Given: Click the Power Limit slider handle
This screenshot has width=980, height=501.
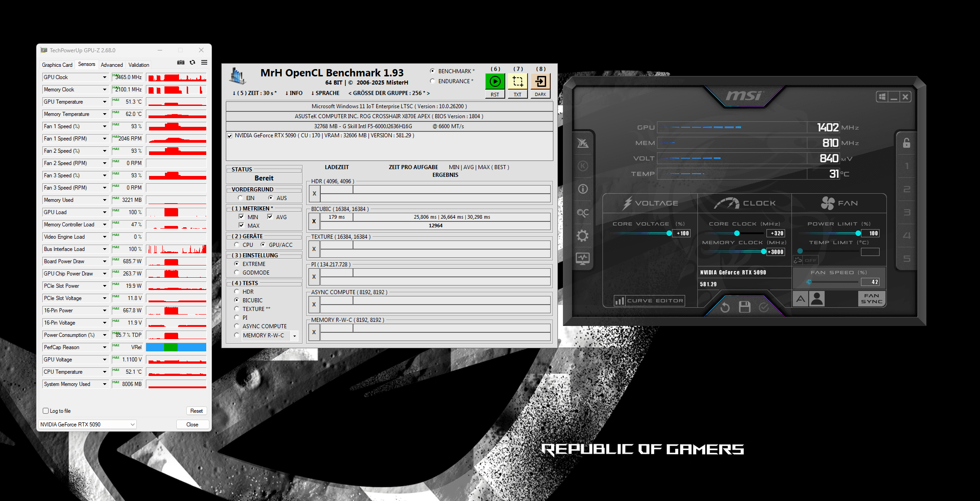Looking at the screenshot, I should [x=858, y=233].
